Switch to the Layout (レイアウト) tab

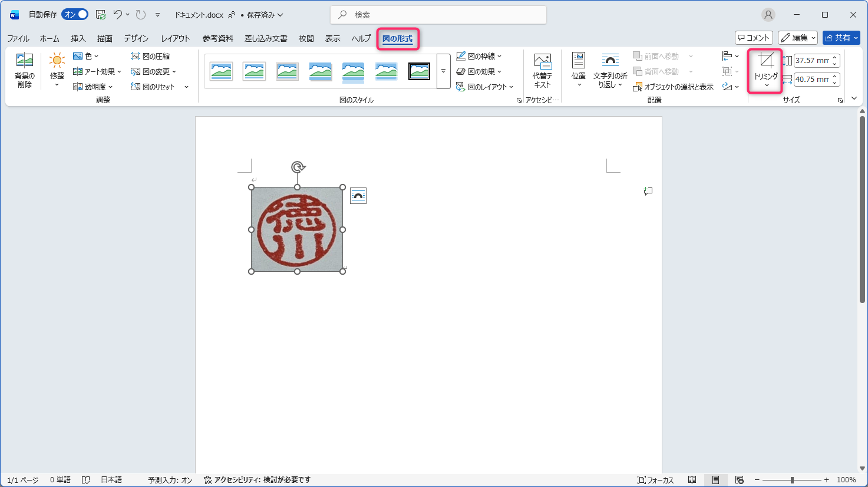[176, 38]
